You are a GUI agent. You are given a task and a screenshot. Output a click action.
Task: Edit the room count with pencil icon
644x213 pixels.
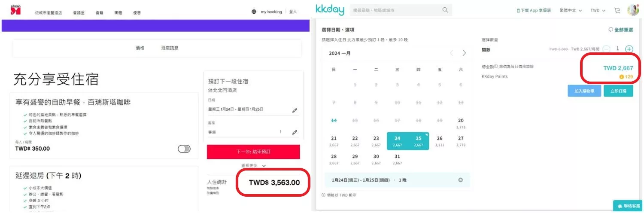point(295,132)
